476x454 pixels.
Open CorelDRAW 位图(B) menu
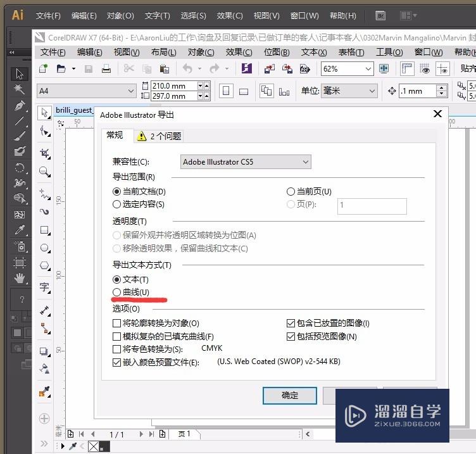[x=276, y=52]
